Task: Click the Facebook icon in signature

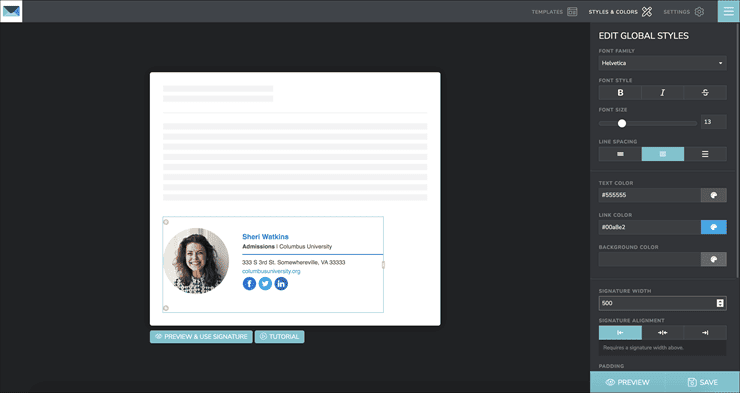Action: [249, 284]
